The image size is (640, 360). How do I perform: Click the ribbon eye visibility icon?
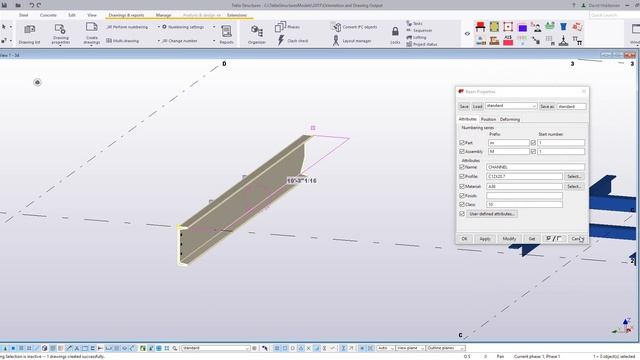[467, 34]
